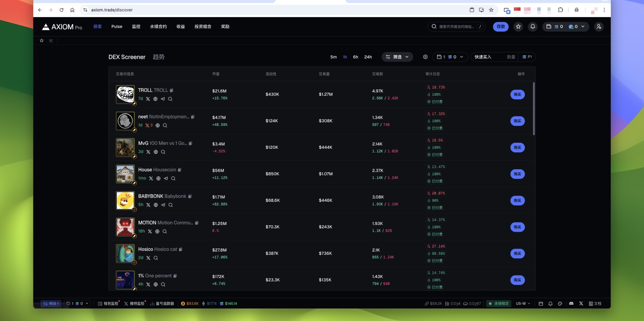
Task: Open the 探索 nav tab
Action: (98, 27)
